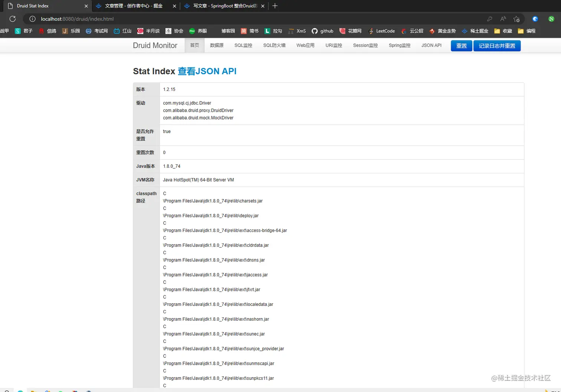Open the Session监控 page

click(x=365, y=45)
